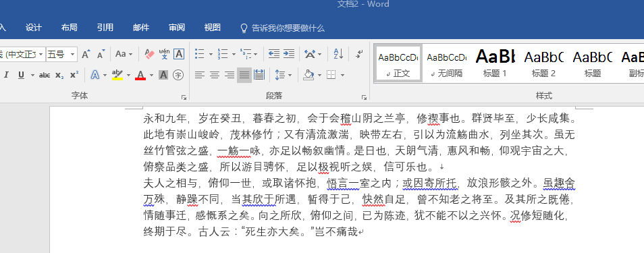This screenshot has width=644, height=253.
Task: Click the word 永和九年 in the document
Action: point(165,119)
